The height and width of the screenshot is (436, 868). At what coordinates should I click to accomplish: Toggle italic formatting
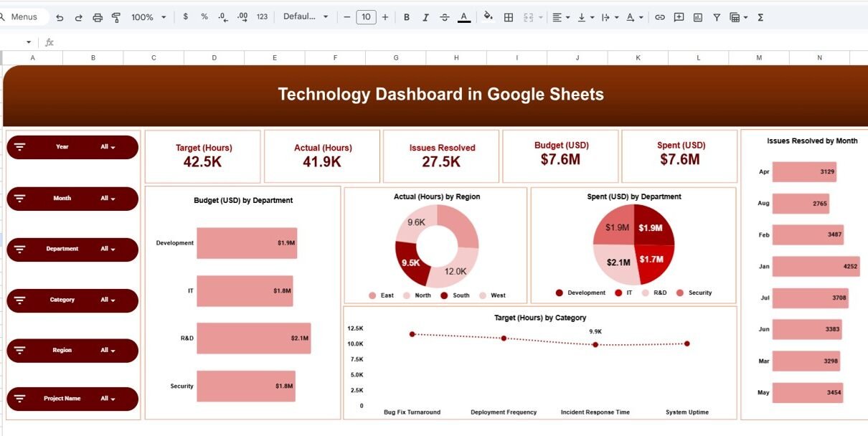pyautogui.click(x=425, y=17)
